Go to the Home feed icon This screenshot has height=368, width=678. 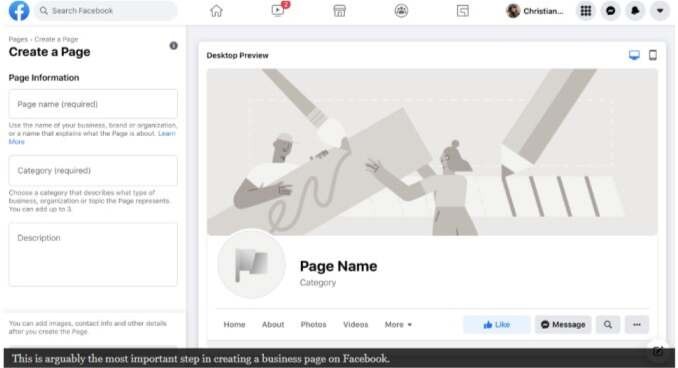pos(216,11)
